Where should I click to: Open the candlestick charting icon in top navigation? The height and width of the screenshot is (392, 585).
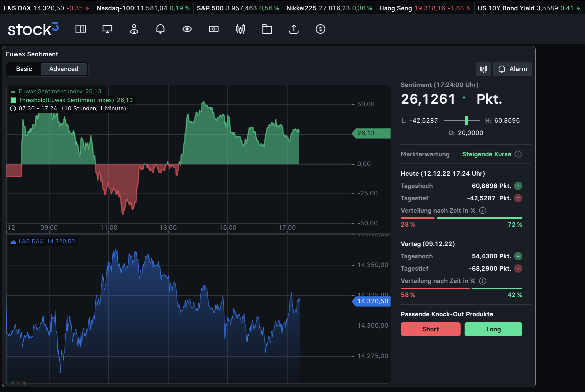[x=240, y=29]
